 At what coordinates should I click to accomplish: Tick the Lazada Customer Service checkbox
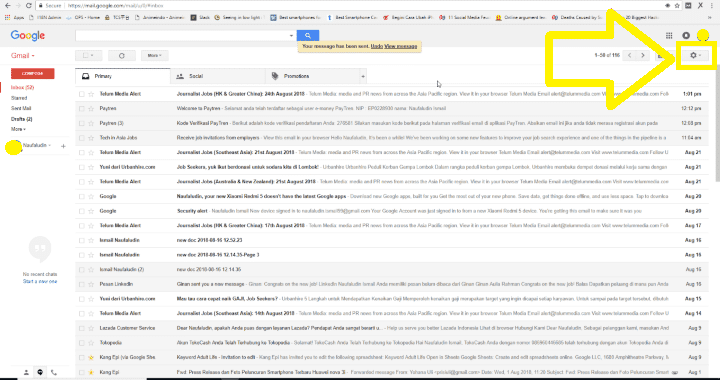tap(81, 328)
